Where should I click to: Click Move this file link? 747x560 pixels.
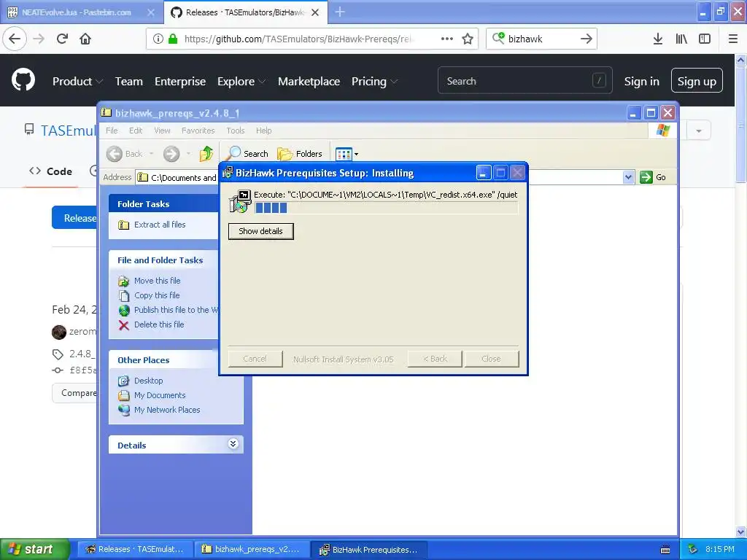[x=158, y=281]
